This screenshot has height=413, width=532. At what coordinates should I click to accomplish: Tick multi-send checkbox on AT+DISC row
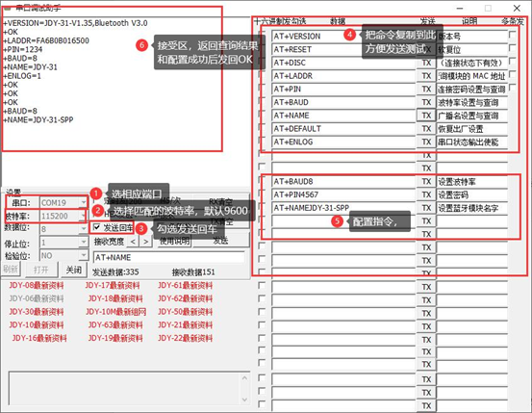[513, 62]
